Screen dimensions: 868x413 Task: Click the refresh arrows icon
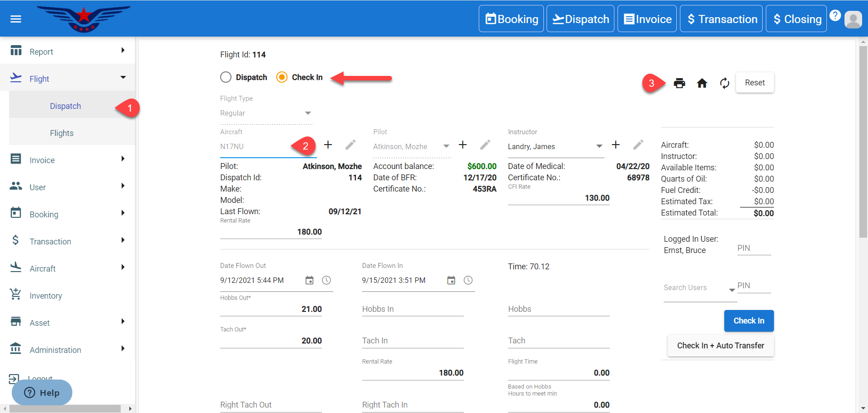(x=724, y=83)
